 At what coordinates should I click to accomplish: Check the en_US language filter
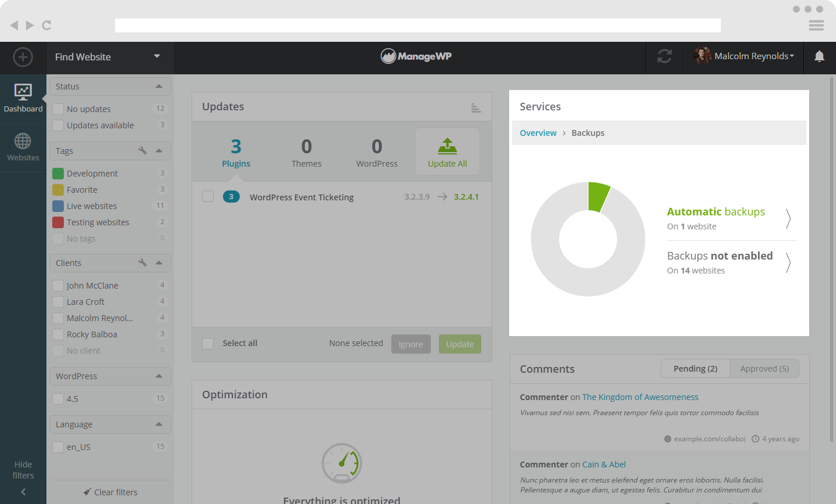58,447
